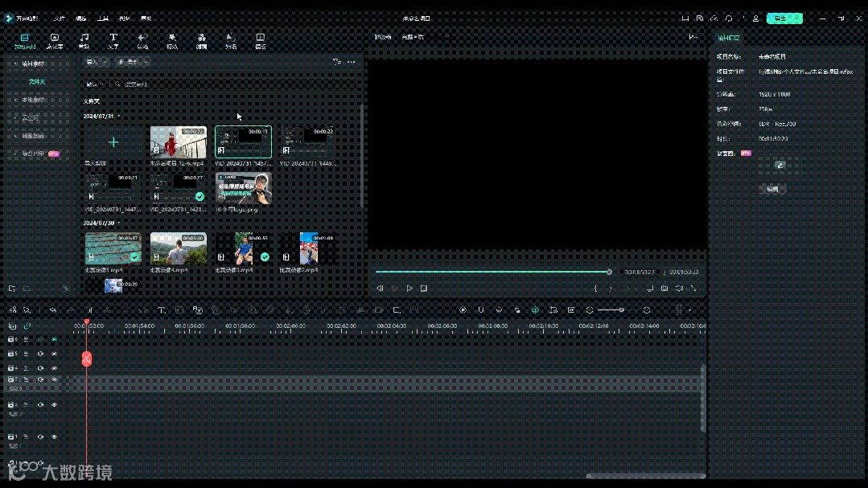Open the Templates tab with split-screen icon

pos(260,41)
